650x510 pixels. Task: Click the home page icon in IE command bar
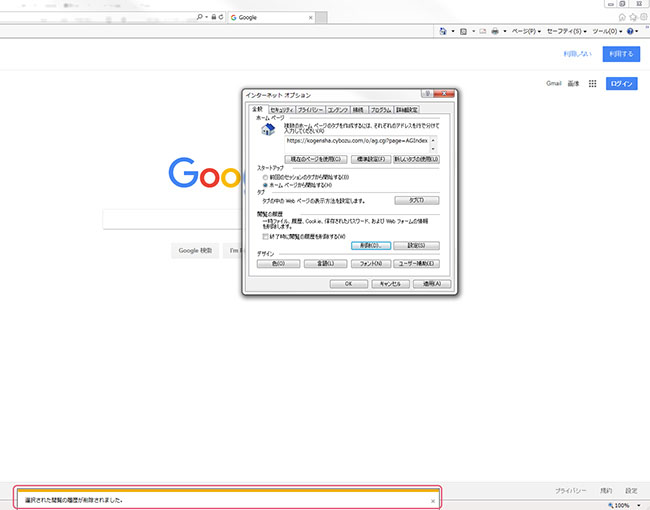pos(443,31)
